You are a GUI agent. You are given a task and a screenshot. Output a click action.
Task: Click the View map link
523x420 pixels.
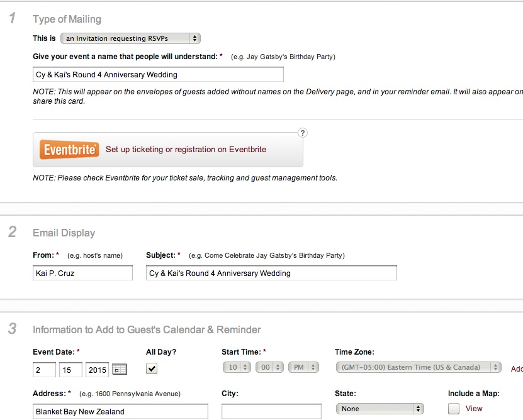tap(474, 409)
